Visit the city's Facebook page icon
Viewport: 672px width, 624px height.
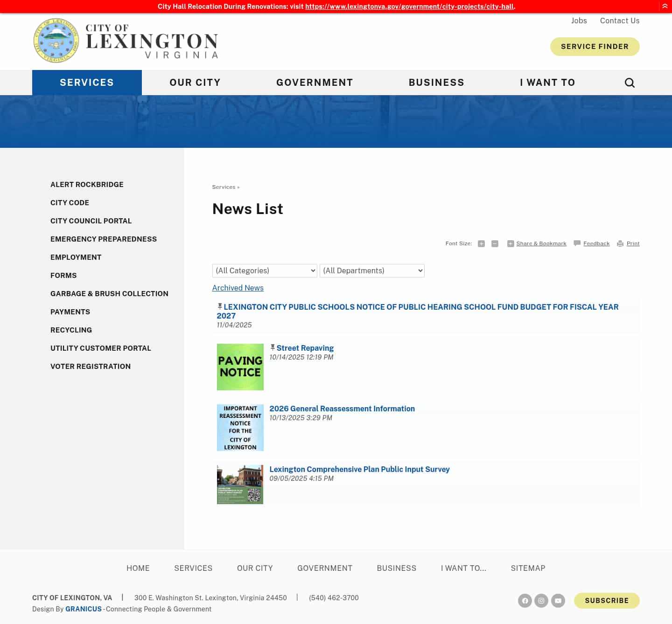tap(525, 601)
